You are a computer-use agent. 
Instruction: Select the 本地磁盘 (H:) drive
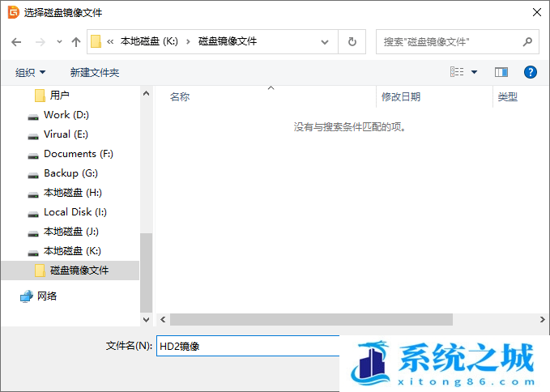coord(72,193)
